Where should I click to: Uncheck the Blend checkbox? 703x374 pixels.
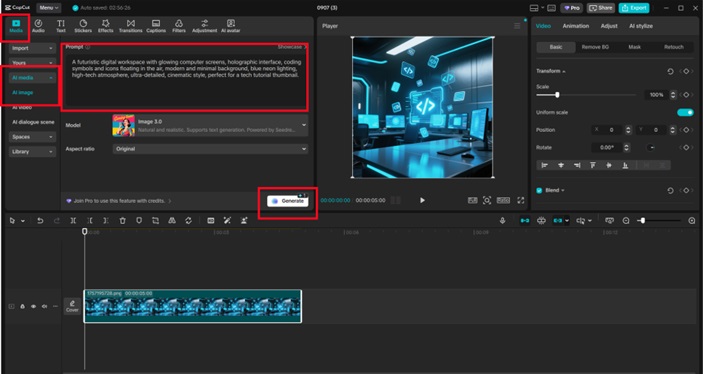coord(539,191)
